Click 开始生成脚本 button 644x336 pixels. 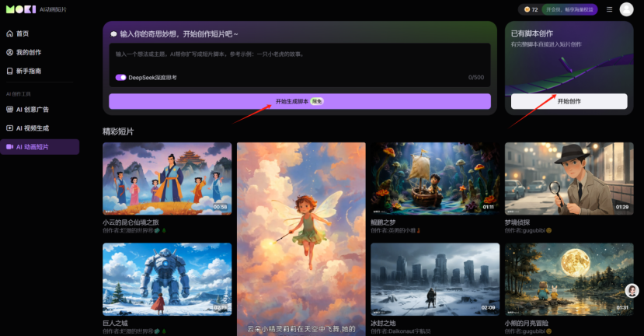[x=300, y=101]
